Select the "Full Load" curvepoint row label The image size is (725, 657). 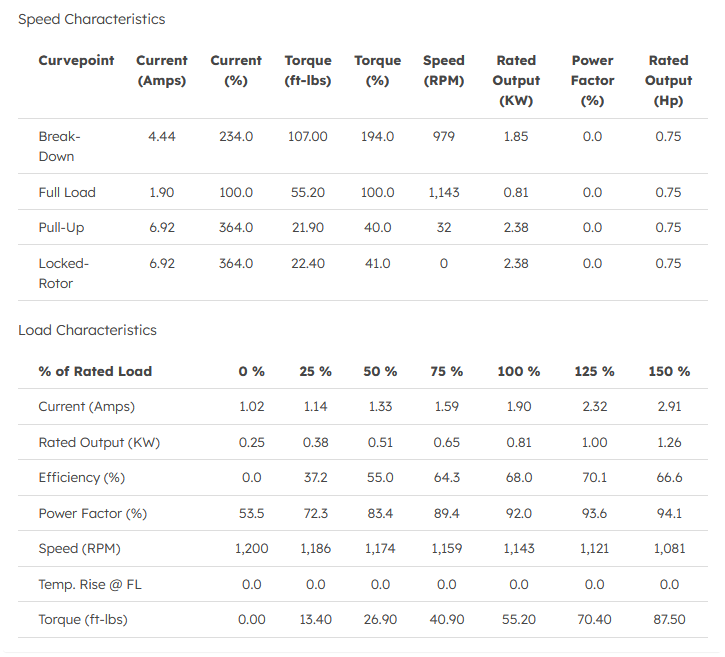[x=67, y=192]
